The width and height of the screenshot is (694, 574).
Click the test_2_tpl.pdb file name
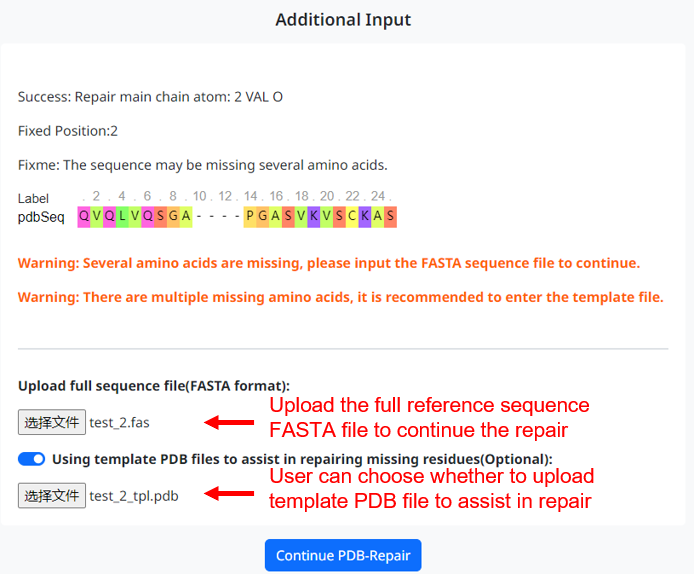(134, 495)
